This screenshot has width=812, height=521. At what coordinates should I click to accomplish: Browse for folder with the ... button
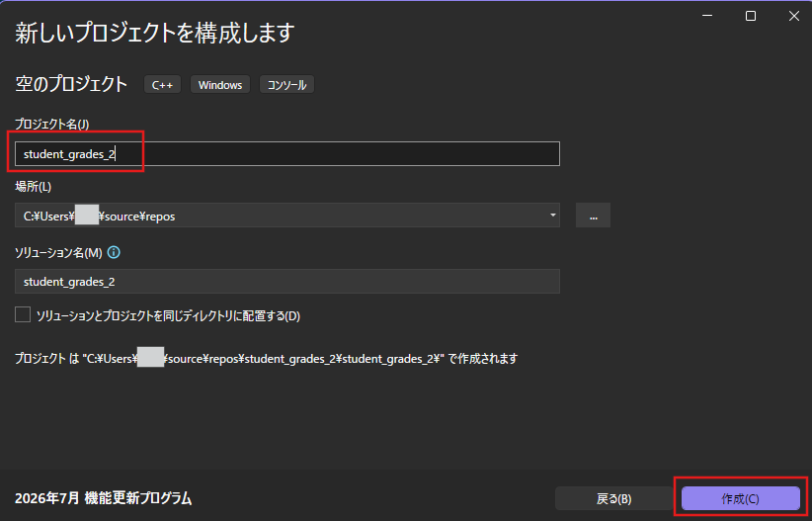pos(593,216)
